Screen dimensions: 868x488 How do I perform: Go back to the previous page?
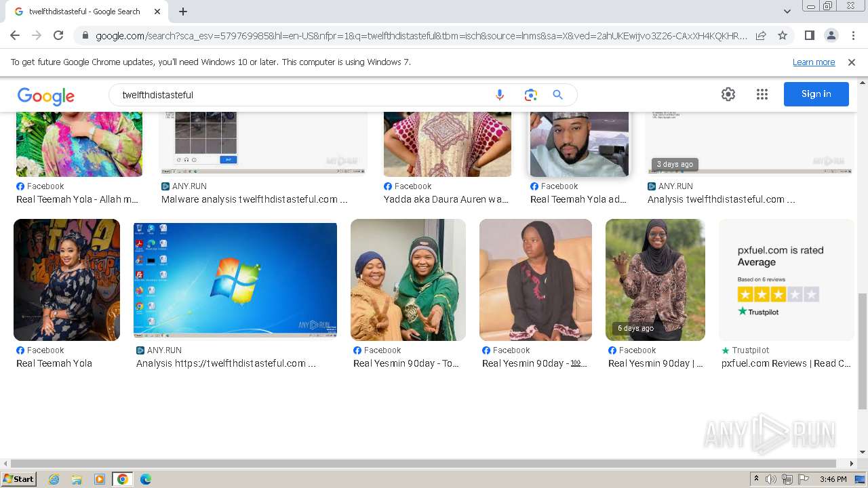click(15, 35)
